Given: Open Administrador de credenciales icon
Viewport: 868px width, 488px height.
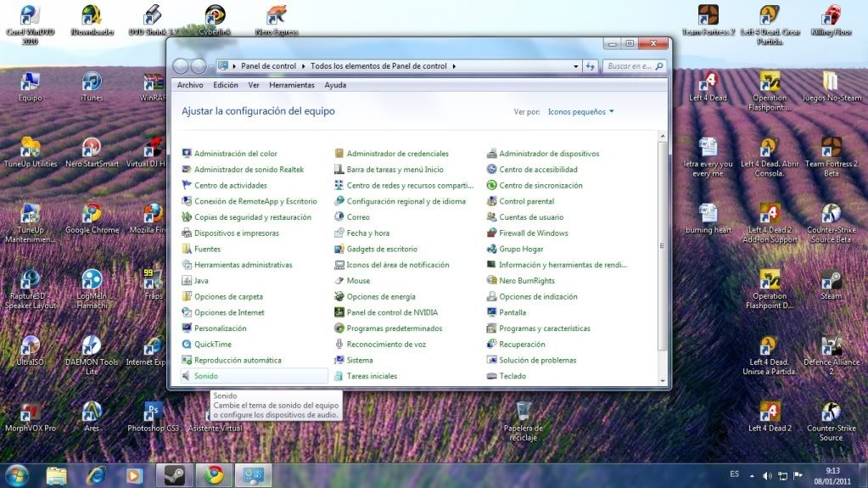Looking at the screenshot, I should 339,154.
